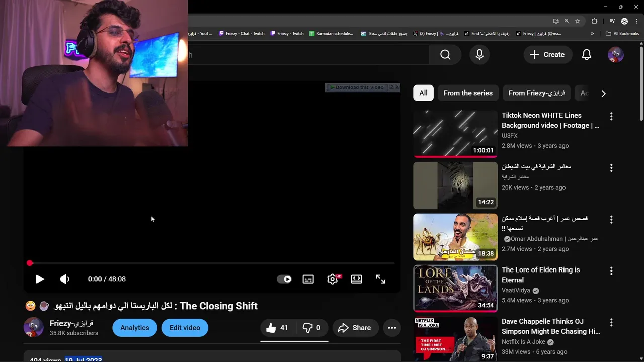Select the From the series chip
This screenshot has width=644, height=362.
pyautogui.click(x=468, y=93)
